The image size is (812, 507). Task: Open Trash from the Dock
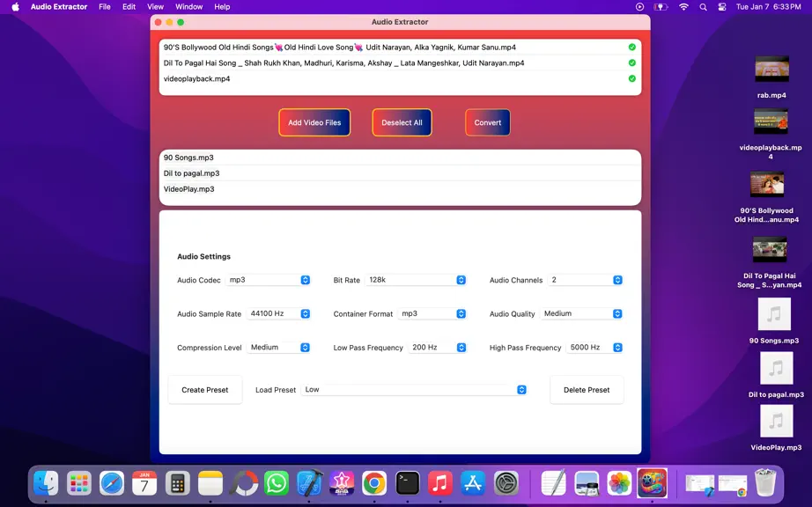coord(765,482)
